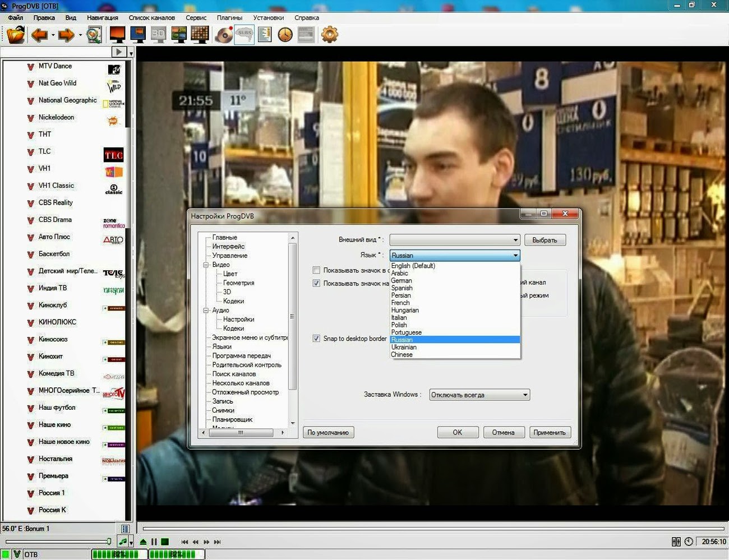Click the green eject playback button
This screenshot has width=729, height=560.
point(143,542)
